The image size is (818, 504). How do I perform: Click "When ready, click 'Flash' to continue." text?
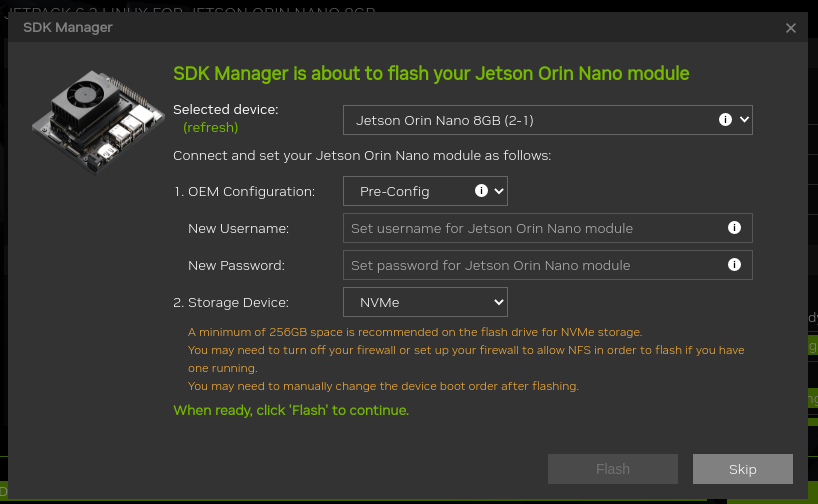pyautogui.click(x=291, y=410)
